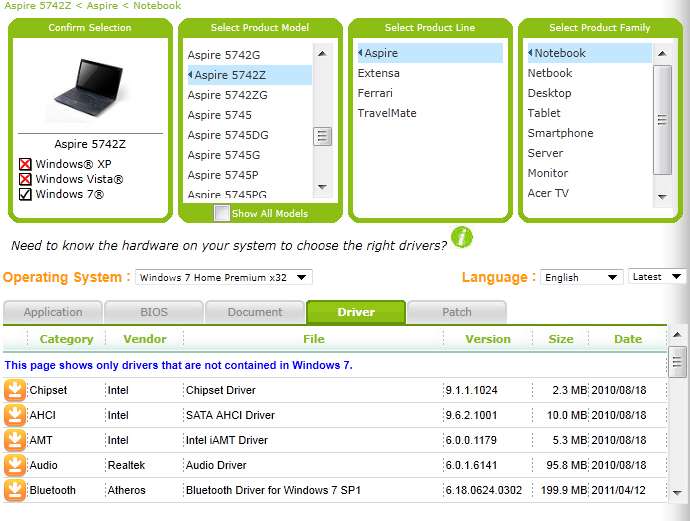Choose TravelMate product line
690x521 pixels.
click(x=387, y=113)
